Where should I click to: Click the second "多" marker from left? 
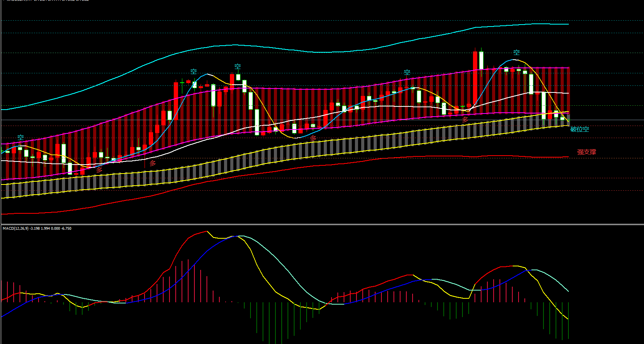click(x=153, y=163)
